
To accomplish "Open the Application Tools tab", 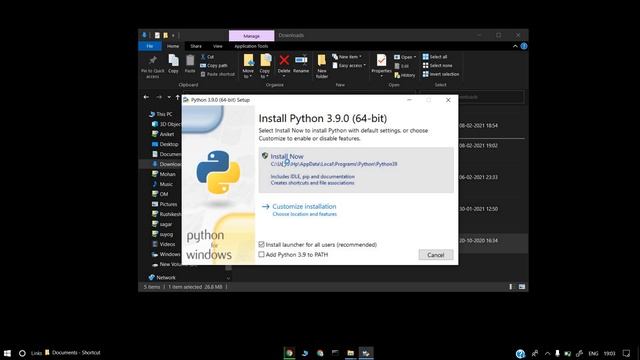I will tap(251, 46).
